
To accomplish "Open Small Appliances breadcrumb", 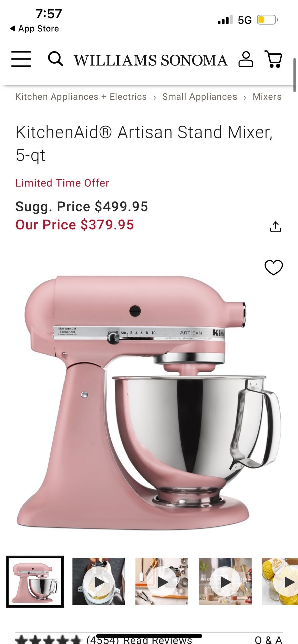I will tap(200, 97).
